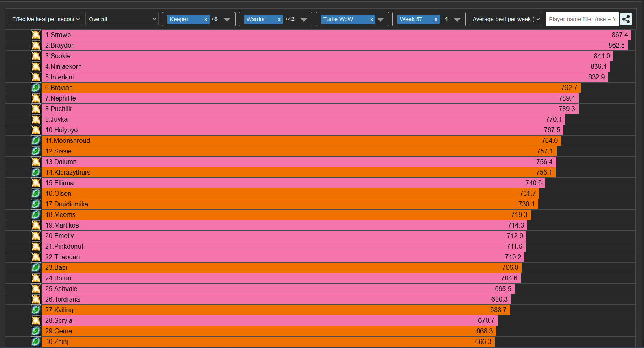The image size is (644, 348).
Task: Click paladin class icon beside Braydon
Action: (36, 46)
